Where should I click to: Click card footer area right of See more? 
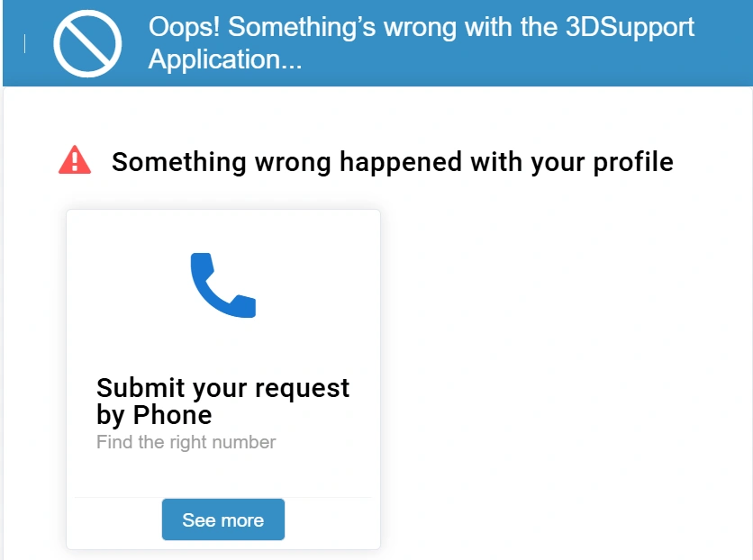click(331, 521)
